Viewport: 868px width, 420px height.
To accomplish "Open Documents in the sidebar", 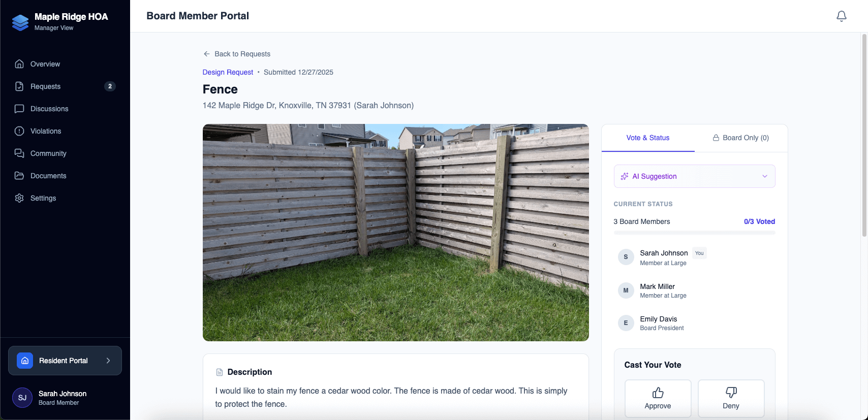I will (x=65, y=176).
